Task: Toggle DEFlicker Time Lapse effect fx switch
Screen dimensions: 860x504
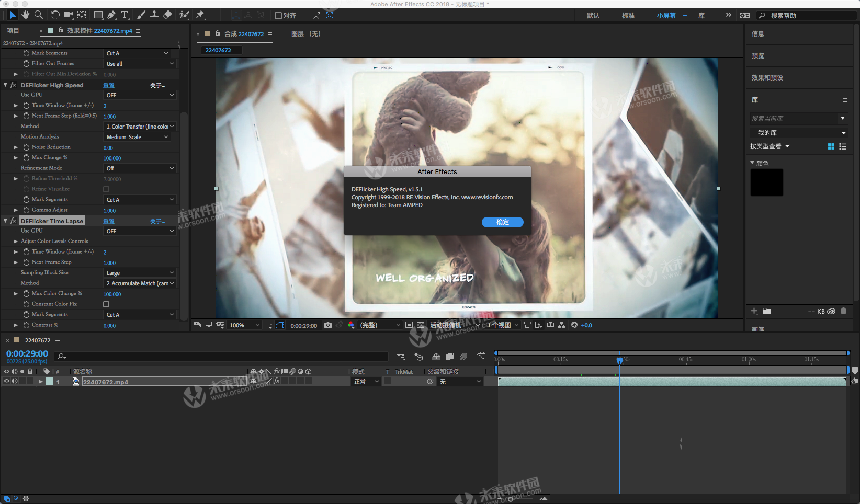Action: pyautogui.click(x=14, y=221)
